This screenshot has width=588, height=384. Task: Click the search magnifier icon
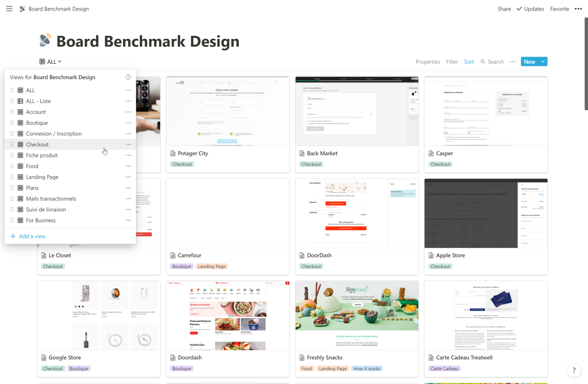coord(483,62)
